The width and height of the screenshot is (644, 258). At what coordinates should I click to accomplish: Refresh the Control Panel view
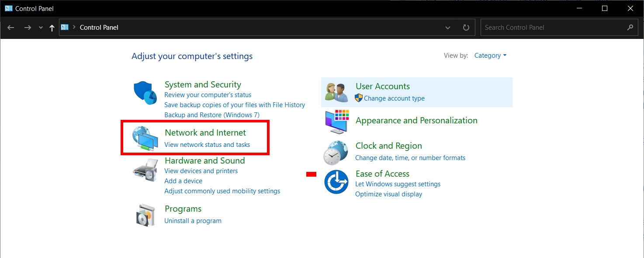(x=466, y=28)
